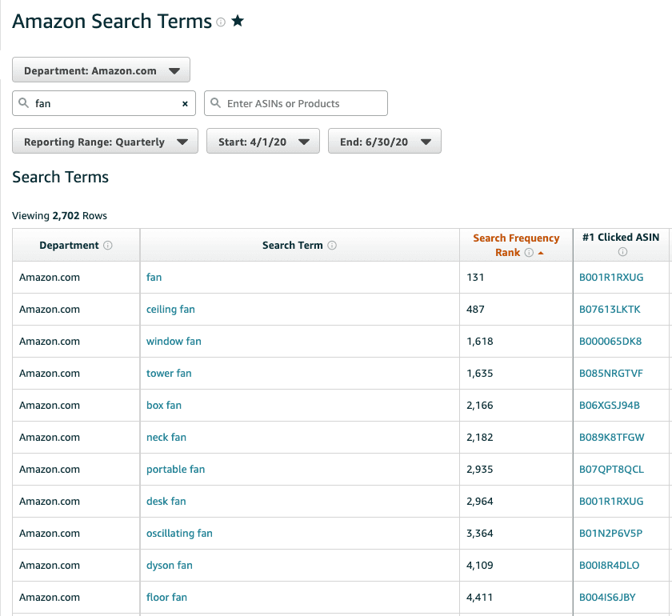672x616 pixels.
Task: Open the Department: Amazon.com dropdown
Action: pyautogui.click(x=101, y=70)
